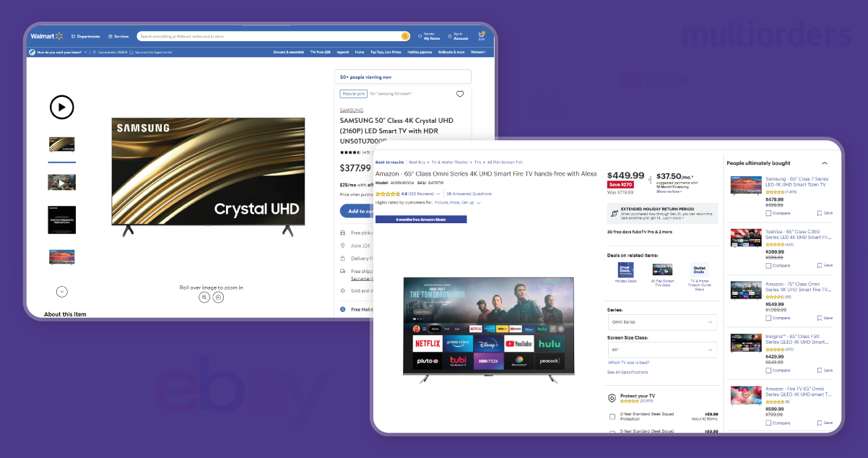
Task: Expand the 'Highly rated by customers' chevron
Action: pos(478,203)
